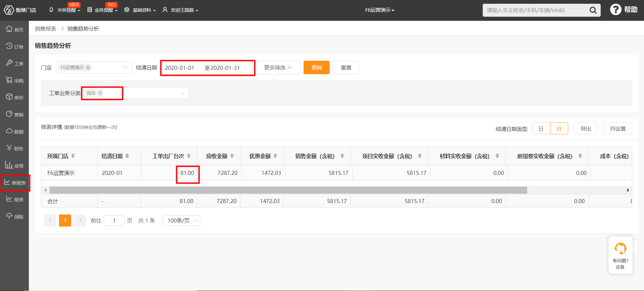
Task: Open the 订单 orders sidebar item
Action: (14, 46)
